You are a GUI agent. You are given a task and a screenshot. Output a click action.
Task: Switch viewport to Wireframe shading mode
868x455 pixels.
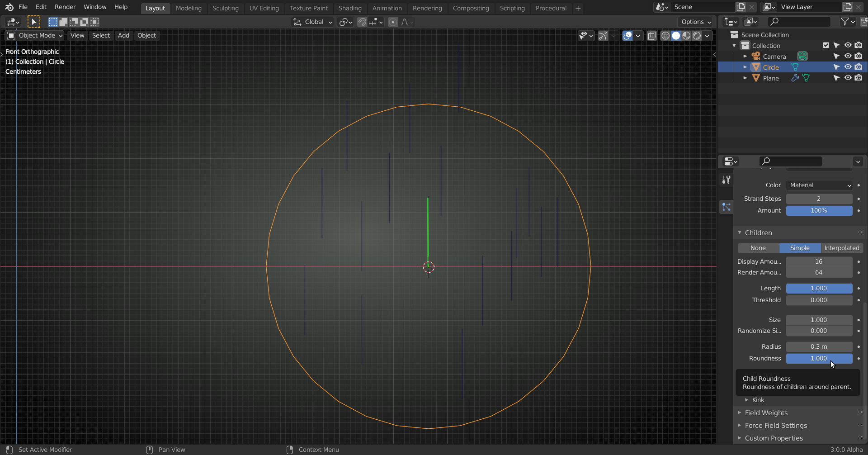point(666,35)
